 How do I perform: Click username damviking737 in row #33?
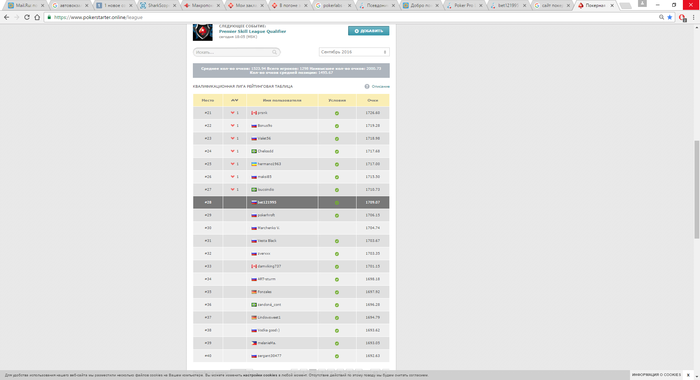(x=269, y=267)
